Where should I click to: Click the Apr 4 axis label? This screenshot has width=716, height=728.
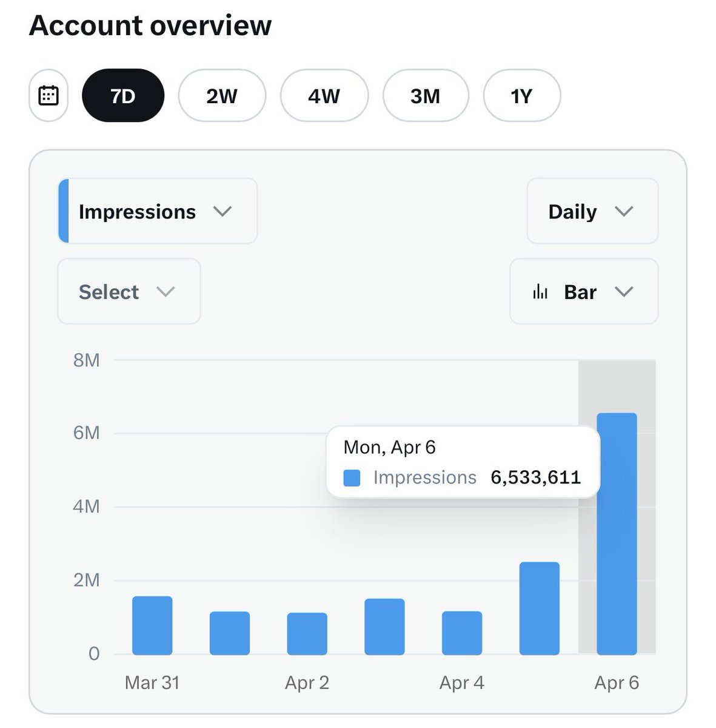click(x=462, y=682)
